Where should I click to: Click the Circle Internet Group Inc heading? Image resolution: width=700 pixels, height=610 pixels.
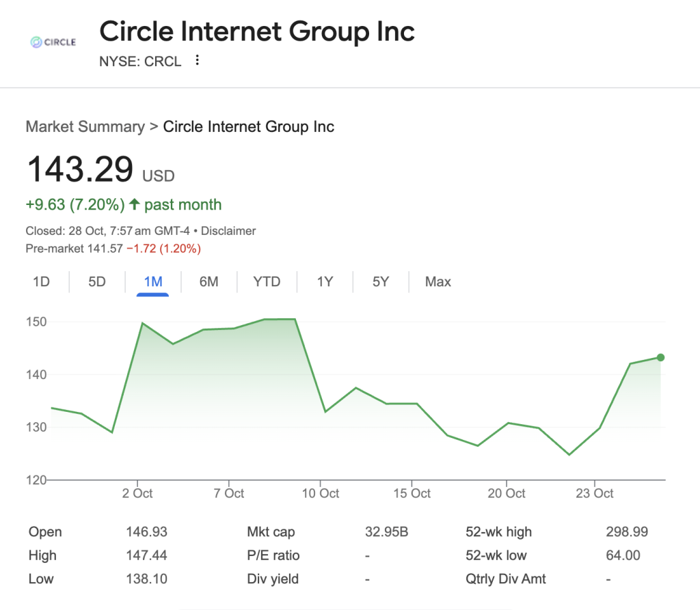(x=257, y=31)
